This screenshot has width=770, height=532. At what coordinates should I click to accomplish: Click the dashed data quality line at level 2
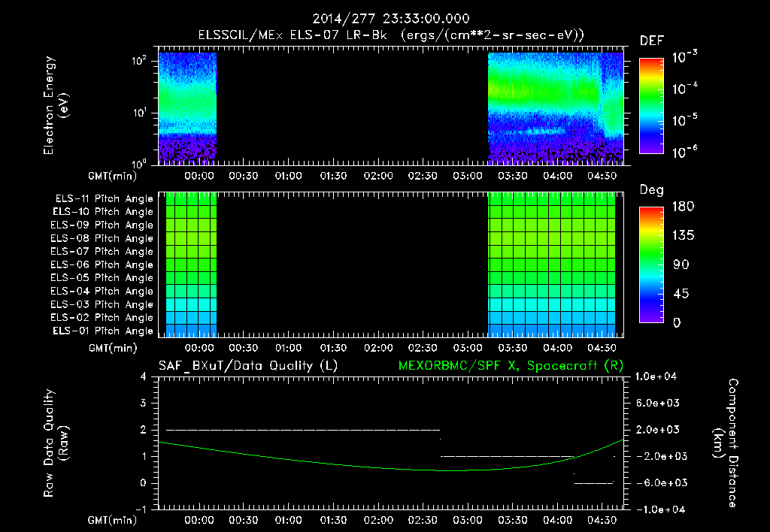[x=303, y=430]
